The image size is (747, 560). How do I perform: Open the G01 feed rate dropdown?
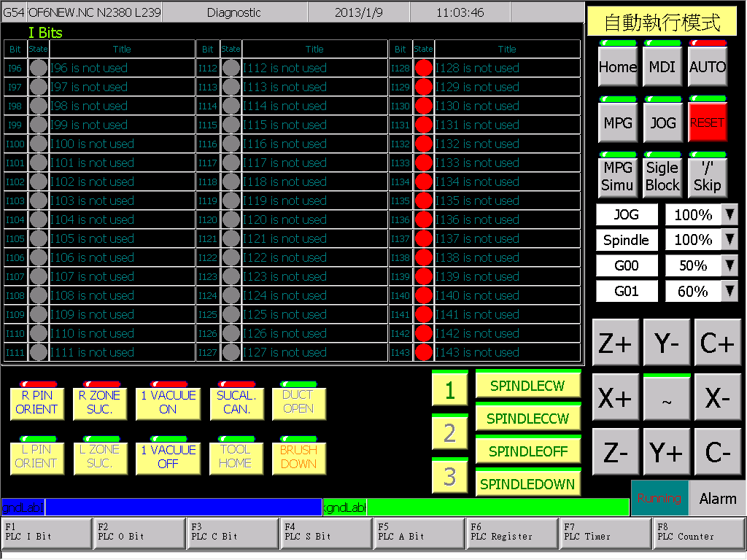coord(729,291)
